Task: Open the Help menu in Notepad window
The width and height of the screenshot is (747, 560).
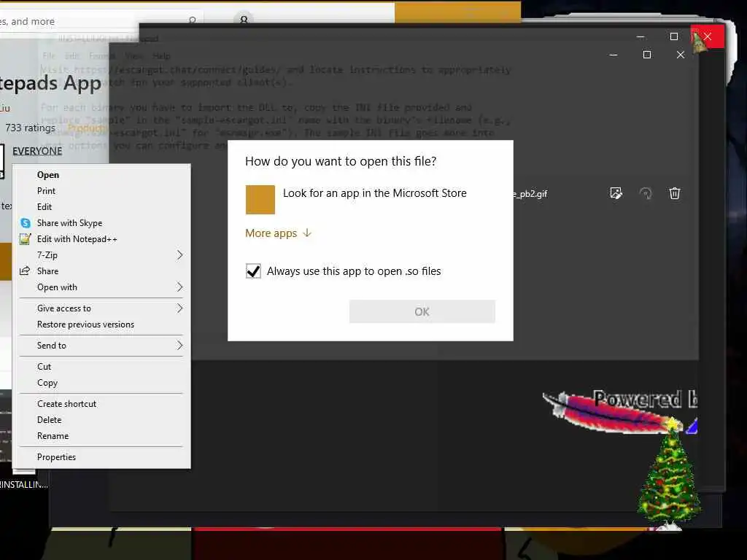Action: tap(161, 55)
